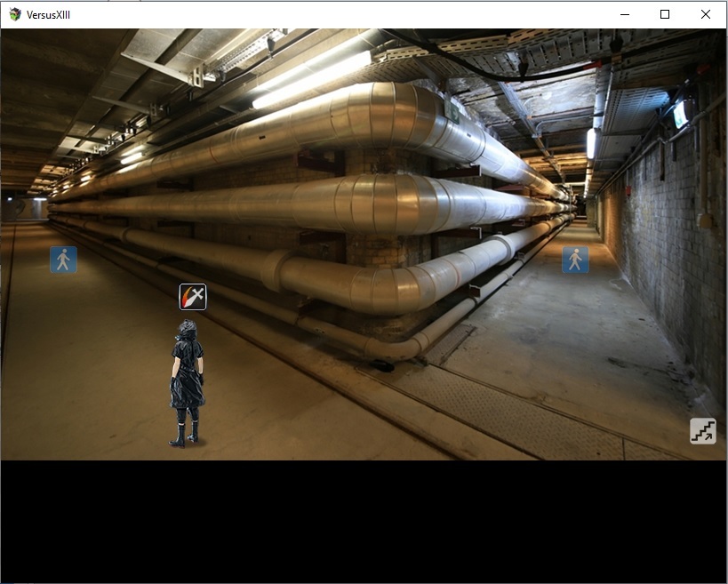
Task: Close the VersusXIII window
Action: [x=706, y=14]
